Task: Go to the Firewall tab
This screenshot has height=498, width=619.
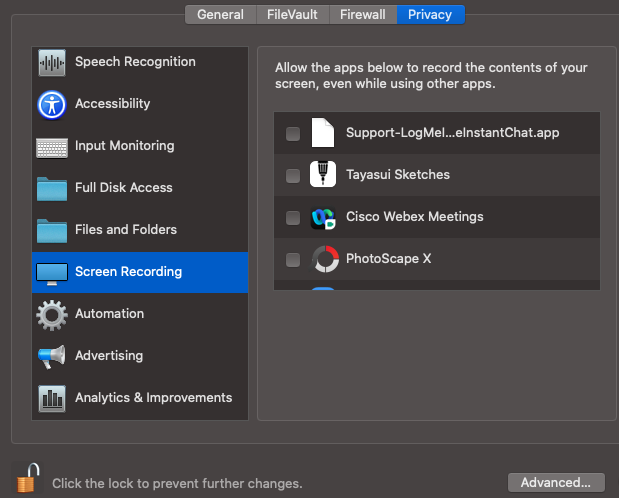Action: pos(363,15)
